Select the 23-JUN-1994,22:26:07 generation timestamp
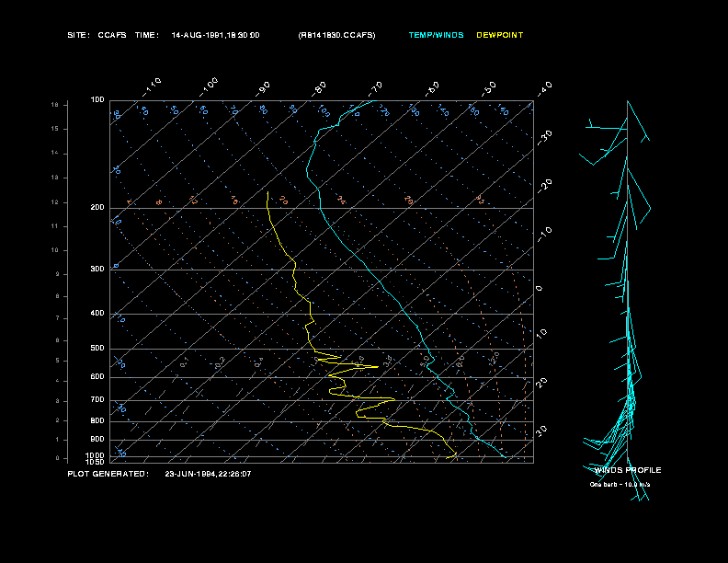The height and width of the screenshot is (563, 728). coord(208,474)
